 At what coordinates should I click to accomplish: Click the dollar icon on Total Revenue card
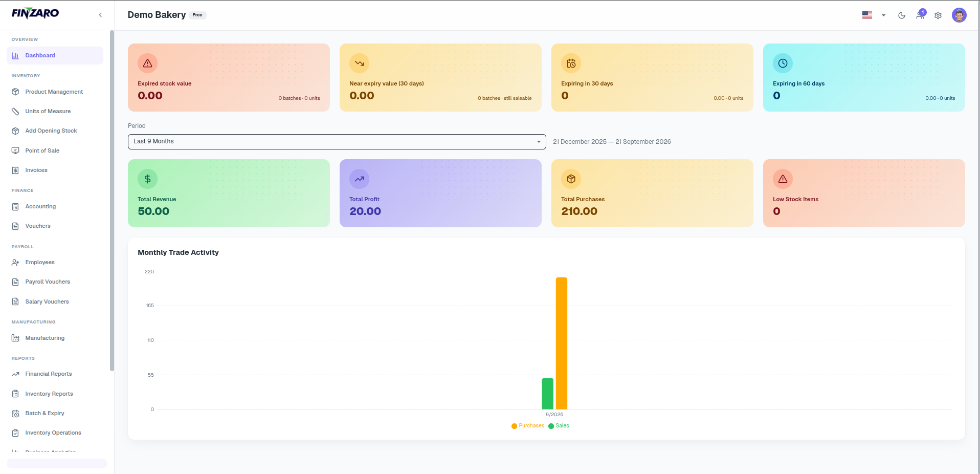(147, 179)
